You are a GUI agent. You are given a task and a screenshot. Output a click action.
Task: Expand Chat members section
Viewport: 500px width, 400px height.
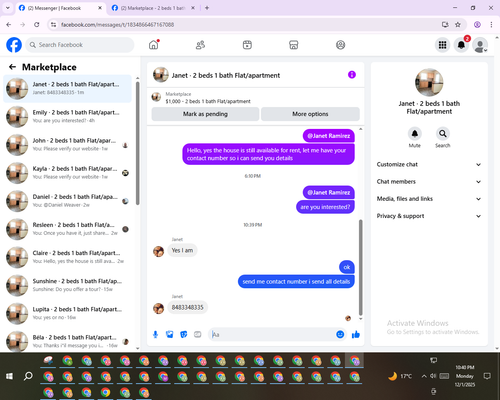coord(429,182)
